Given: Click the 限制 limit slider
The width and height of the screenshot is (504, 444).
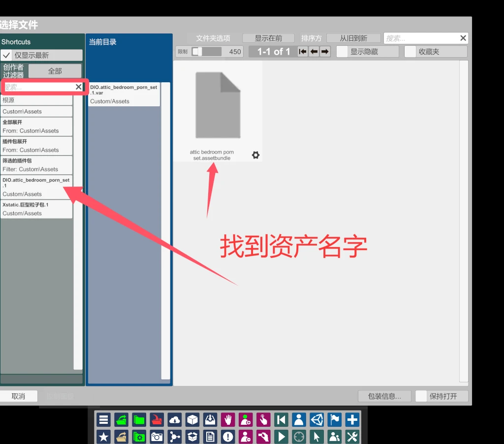Looking at the screenshot, I should pyautogui.click(x=207, y=52).
